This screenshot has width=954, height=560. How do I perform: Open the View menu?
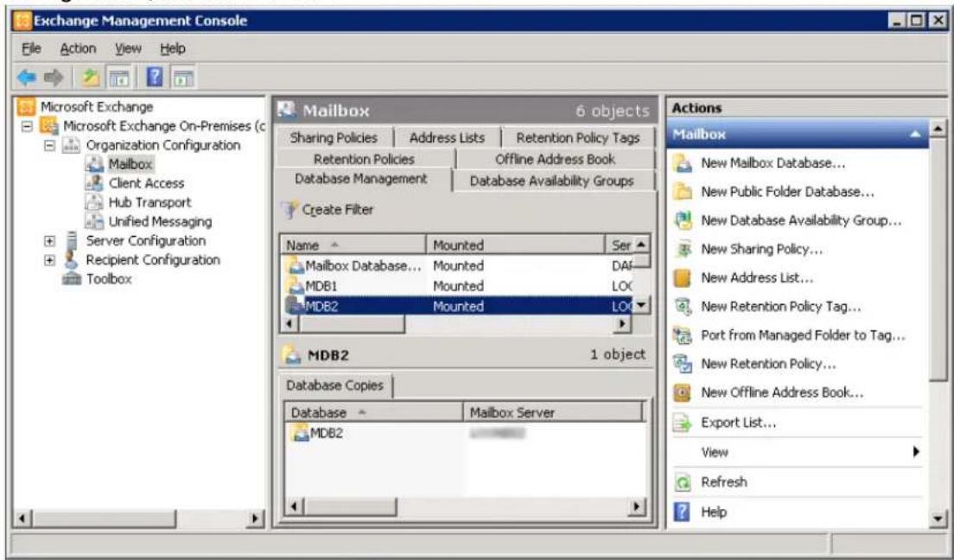click(x=129, y=48)
